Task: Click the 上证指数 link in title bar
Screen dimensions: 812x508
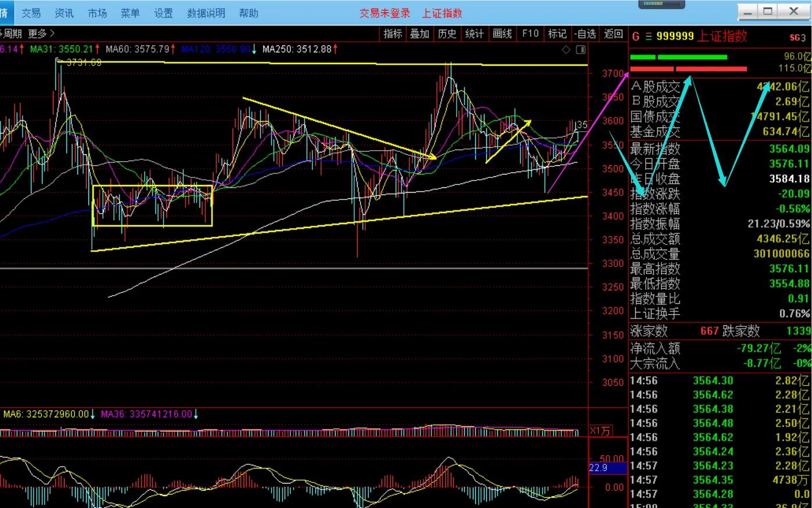Action: point(442,13)
